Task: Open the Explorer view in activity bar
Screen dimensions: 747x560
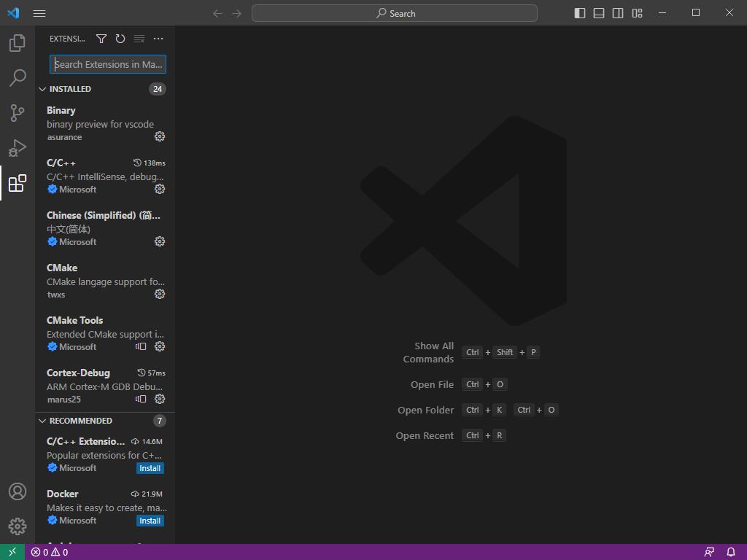Action: [18, 43]
